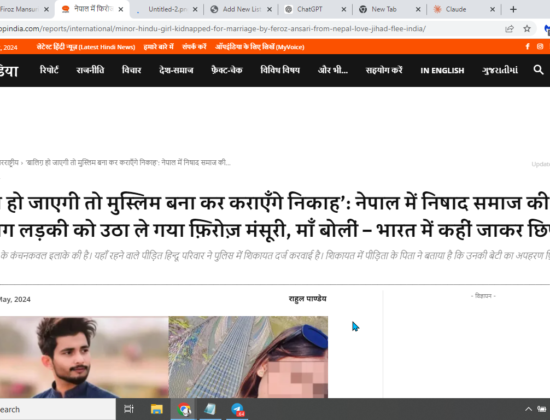The image size is (550, 420).
Task: Open the रिपोर्ट menu item
Action: point(49,70)
